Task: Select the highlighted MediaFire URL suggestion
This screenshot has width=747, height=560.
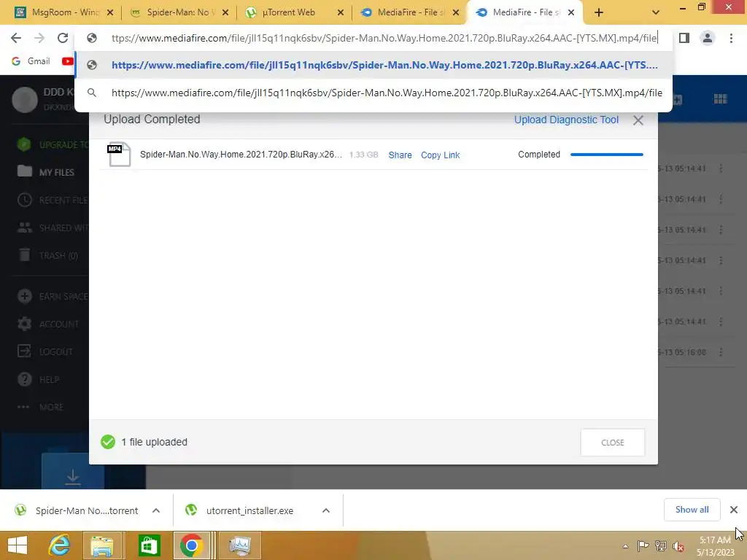Action: (x=374, y=65)
